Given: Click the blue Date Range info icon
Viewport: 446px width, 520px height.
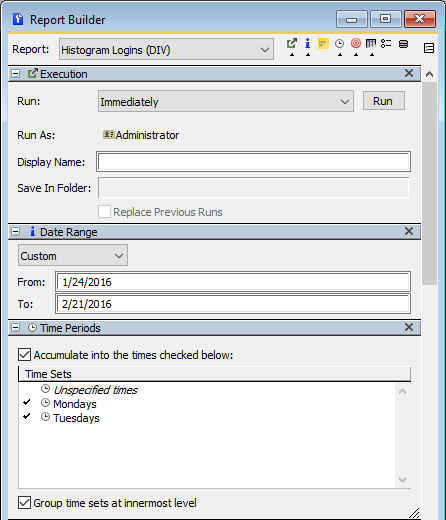Looking at the screenshot, I should tap(307, 44).
